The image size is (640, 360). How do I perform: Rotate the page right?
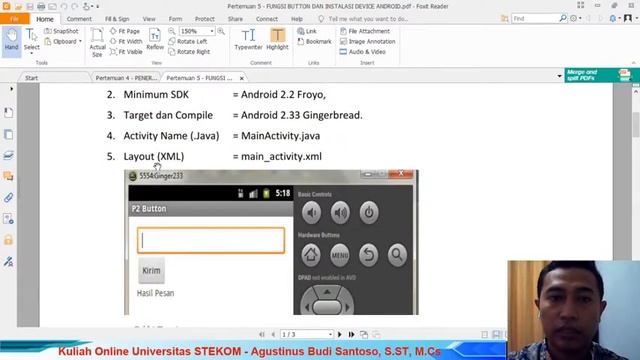tap(189, 52)
